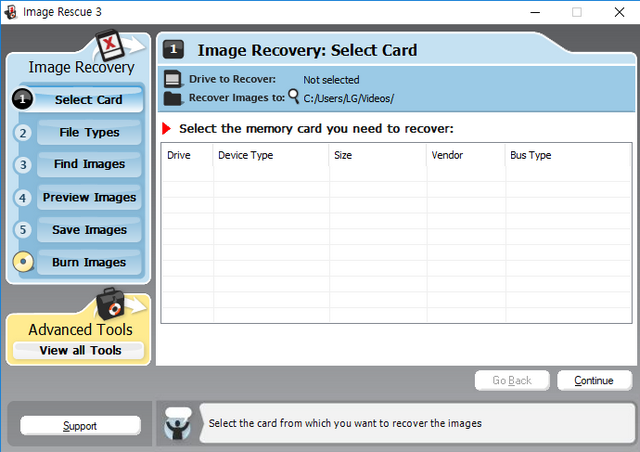Click the View all Tools button
This screenshot has height=452, width=640.
79,350
